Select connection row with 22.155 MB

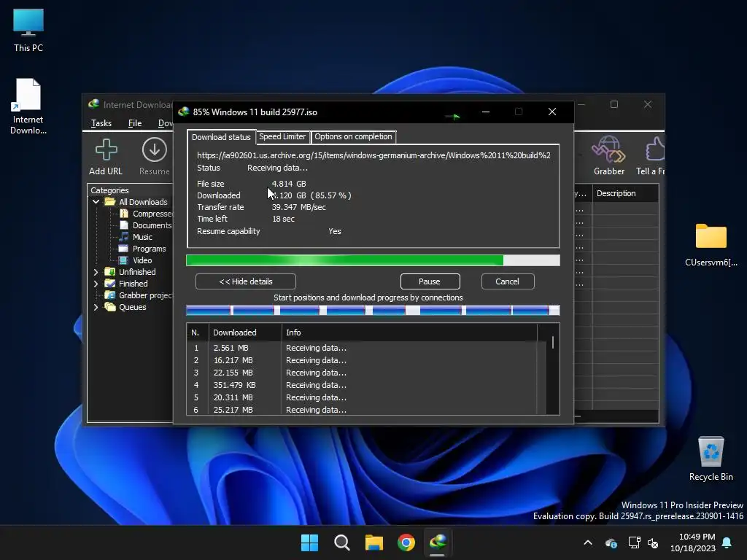click(x=366, y=373)
